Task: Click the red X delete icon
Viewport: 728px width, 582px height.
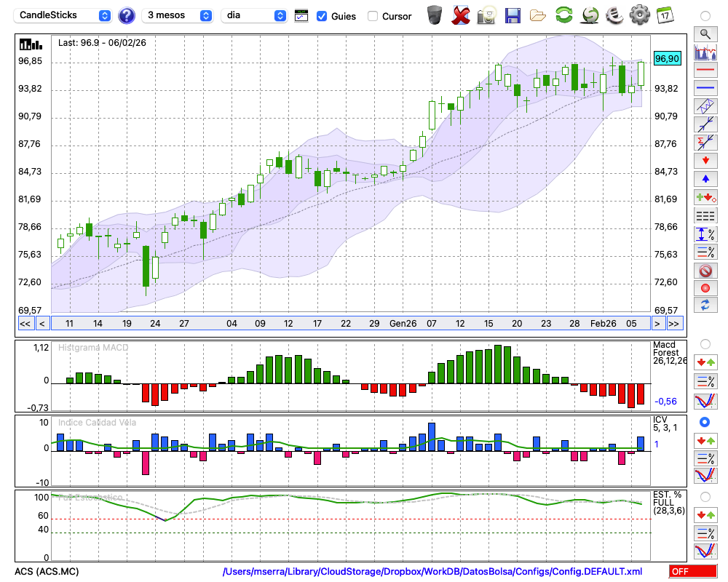Action: (x=461, y=15)
